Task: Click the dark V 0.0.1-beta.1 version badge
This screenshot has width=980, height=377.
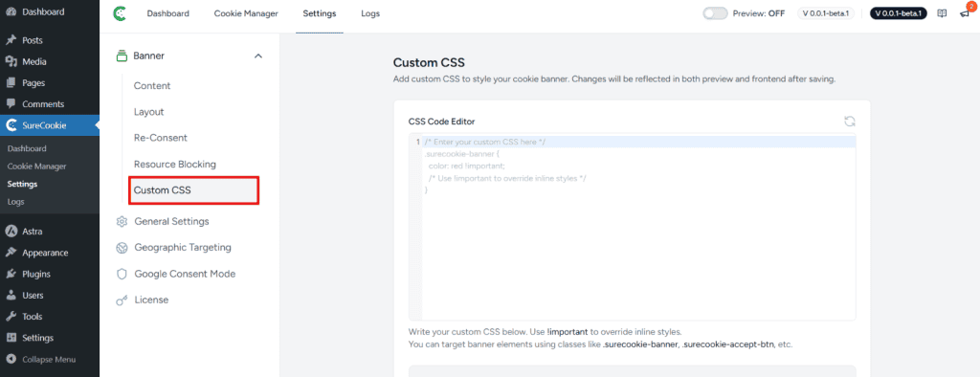Action: 900,13
